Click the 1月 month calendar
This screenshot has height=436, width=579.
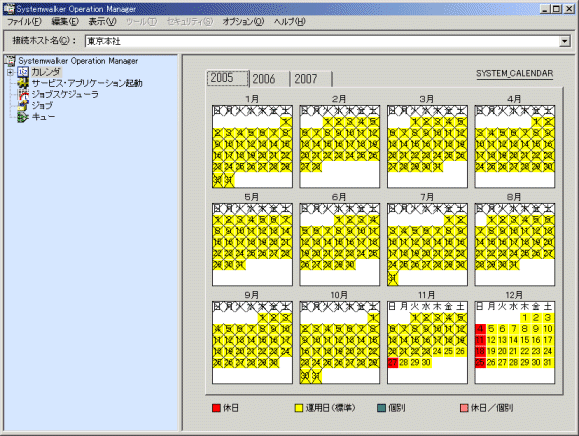(252, 147)
